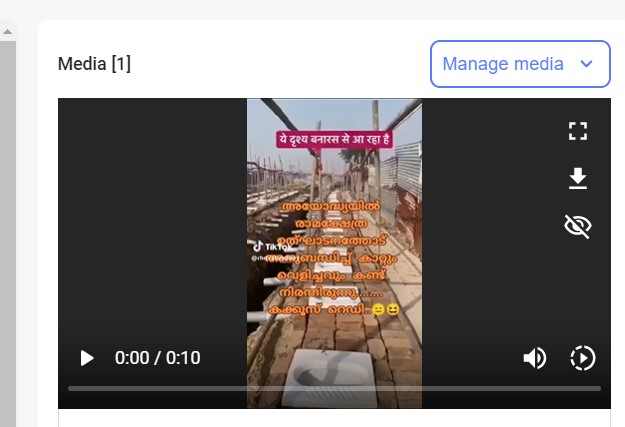Seek on the video progress bar
625x427 pixels.
tap(334, 388)
